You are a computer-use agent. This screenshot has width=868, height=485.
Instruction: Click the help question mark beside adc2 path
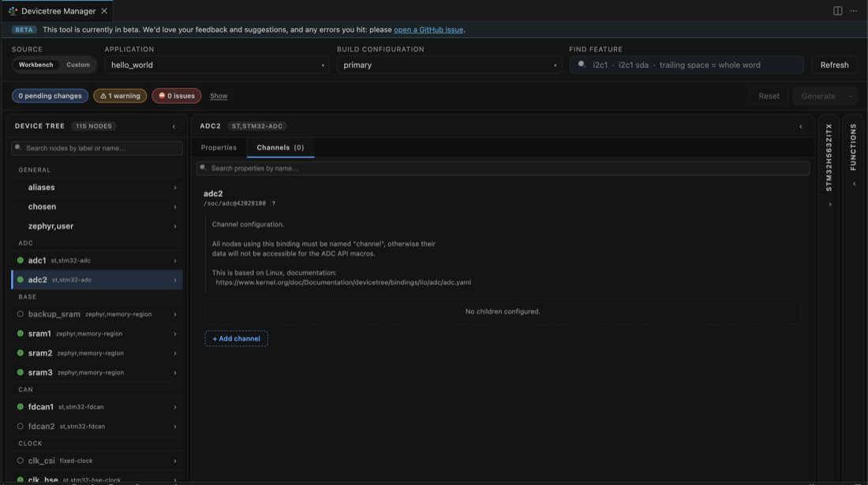[x=274, y=203]
